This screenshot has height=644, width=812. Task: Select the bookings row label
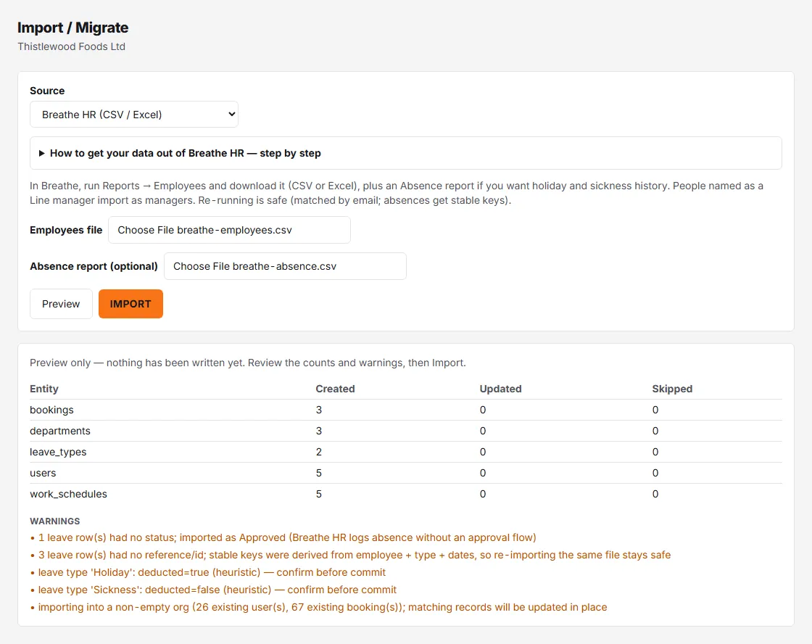[x=51, y=410]
